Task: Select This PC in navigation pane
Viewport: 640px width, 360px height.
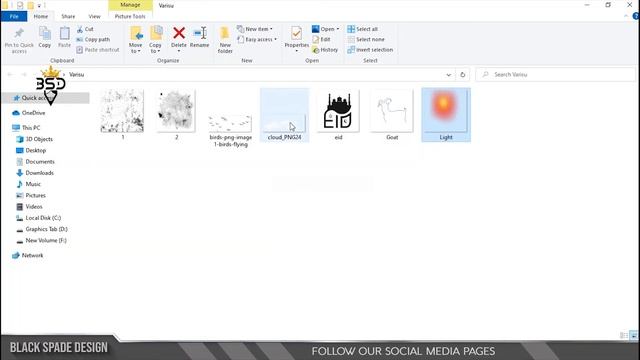Action: (27, 128)
